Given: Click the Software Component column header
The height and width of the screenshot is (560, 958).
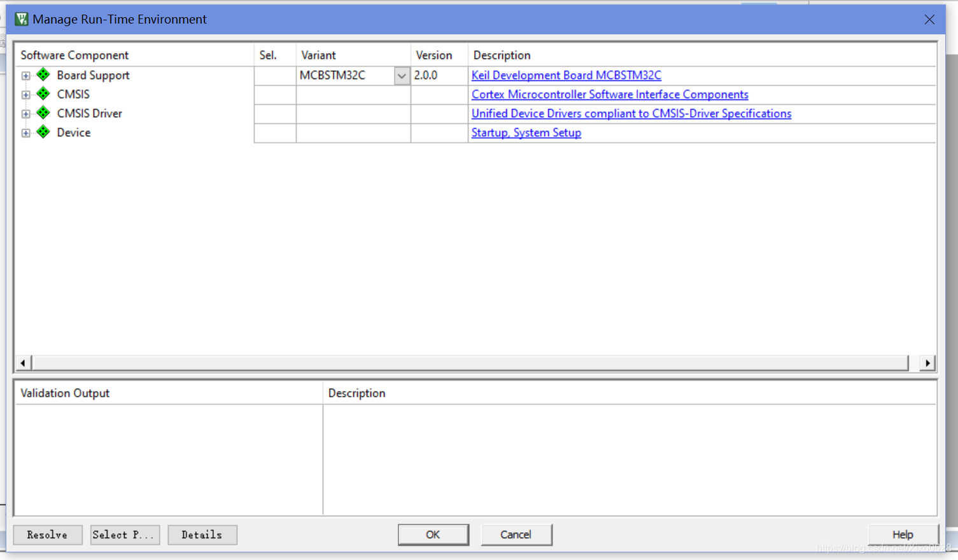Looking at the screenshot, I should point(135,55).
